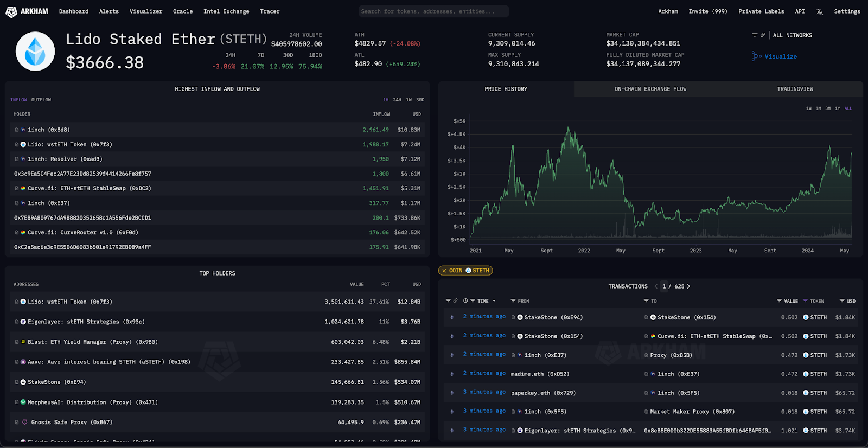Image resolution: width=868 pixels, height=448 pixels.
Task: Open the Visualizer page
Action: point(146,11)
